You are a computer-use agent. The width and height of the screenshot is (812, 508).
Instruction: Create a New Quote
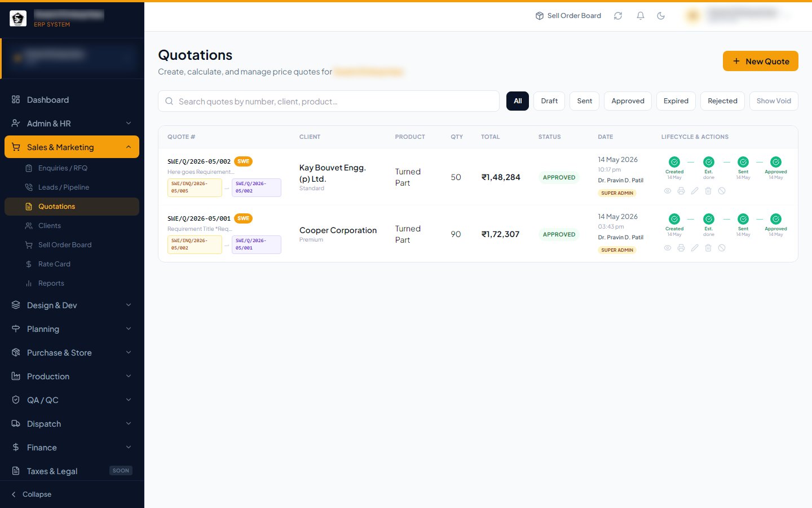(x=761, y=61)
